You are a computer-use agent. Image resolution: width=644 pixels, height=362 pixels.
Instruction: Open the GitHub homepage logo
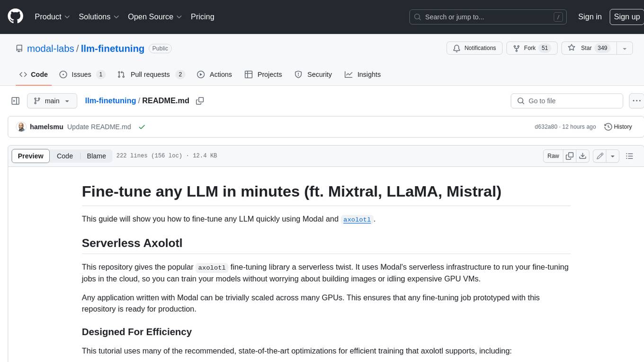click(x=15, y=17)
